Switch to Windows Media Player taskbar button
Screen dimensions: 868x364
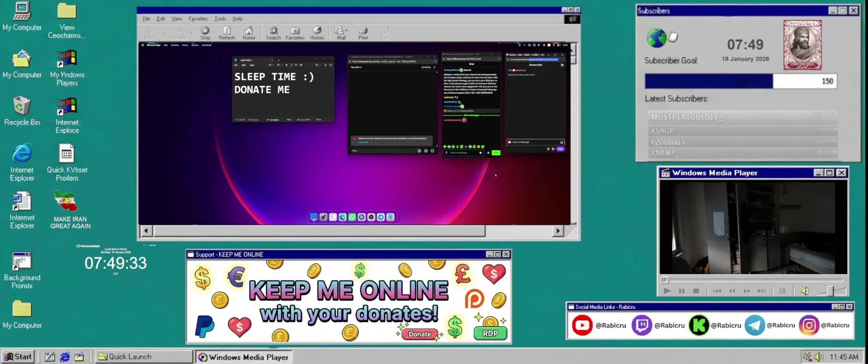pyautogui.click(x=243, y=357)
